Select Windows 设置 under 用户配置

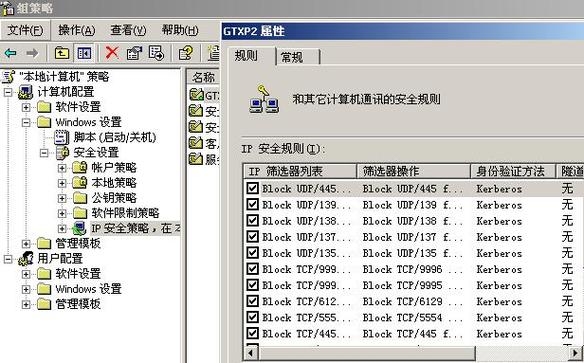tap(89, 289)
